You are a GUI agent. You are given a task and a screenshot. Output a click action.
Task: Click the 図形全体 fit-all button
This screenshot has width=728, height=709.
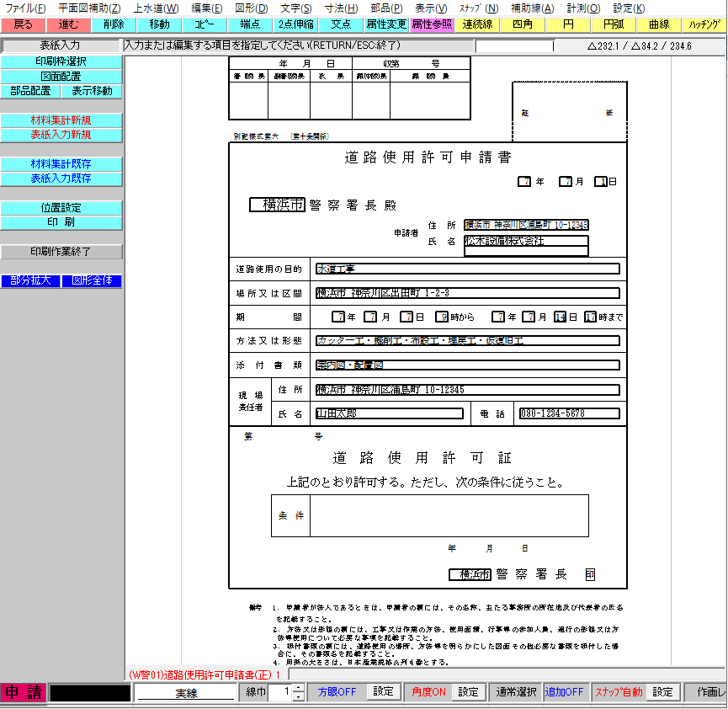click(x=92, y=280)
